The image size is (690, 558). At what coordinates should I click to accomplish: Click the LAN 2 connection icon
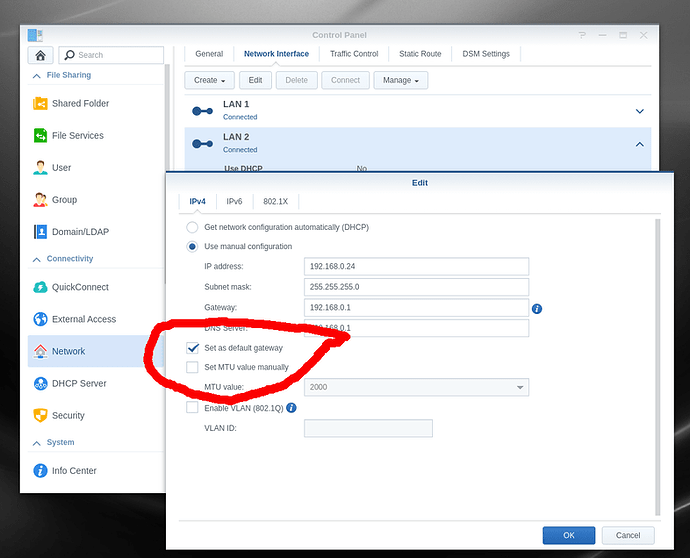click(202, 143)
